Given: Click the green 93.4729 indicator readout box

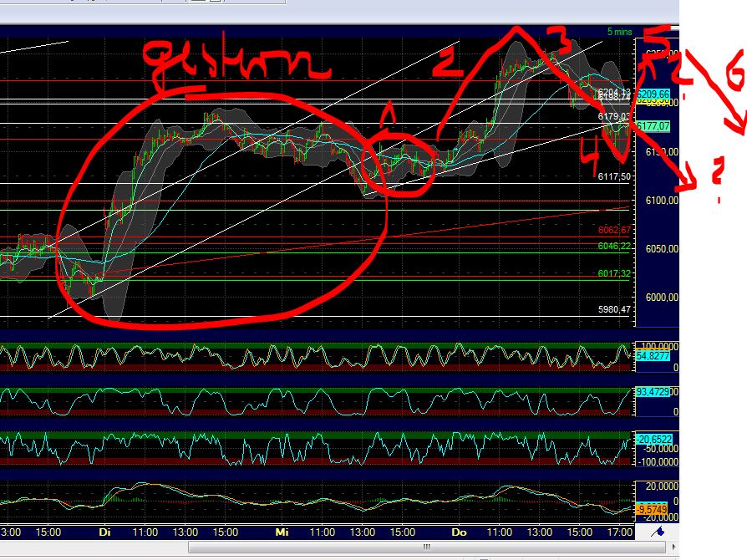Looking at the screenshot, I should pos(652,391).
